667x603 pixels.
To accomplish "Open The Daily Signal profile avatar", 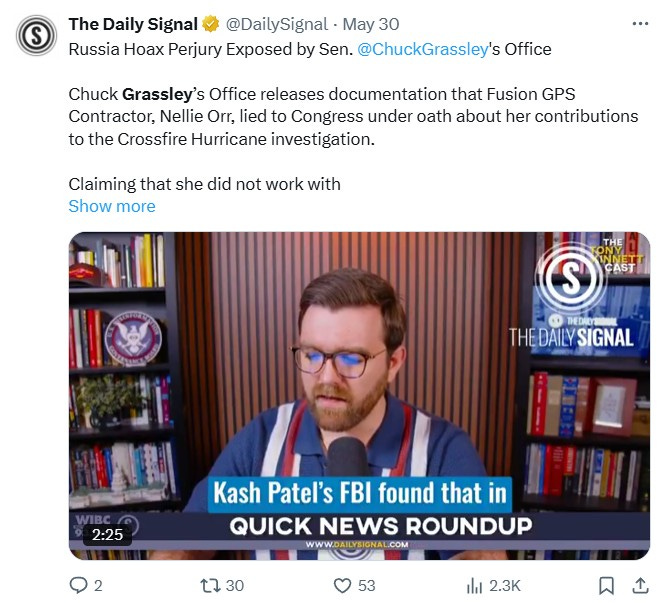I will coord(36,35).
